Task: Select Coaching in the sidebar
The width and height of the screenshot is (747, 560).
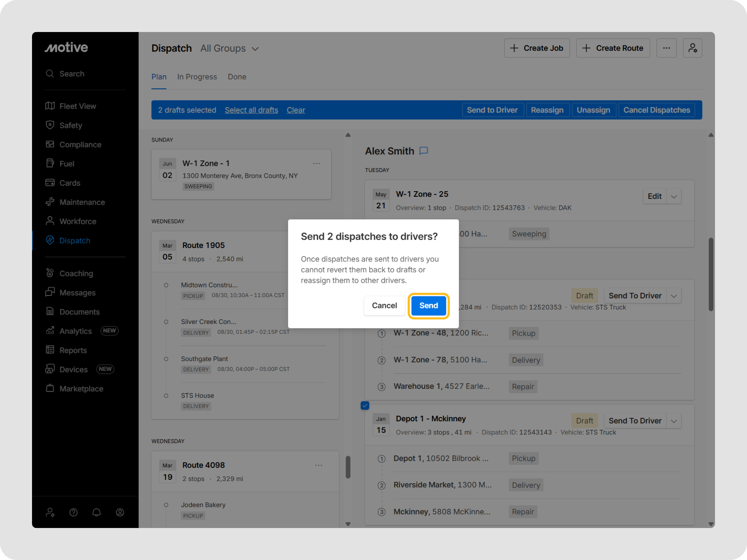Action: (76, 273)
